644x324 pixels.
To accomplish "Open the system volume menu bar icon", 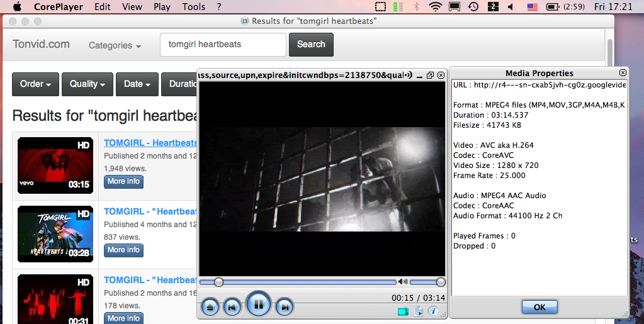I will click(511, 6).
